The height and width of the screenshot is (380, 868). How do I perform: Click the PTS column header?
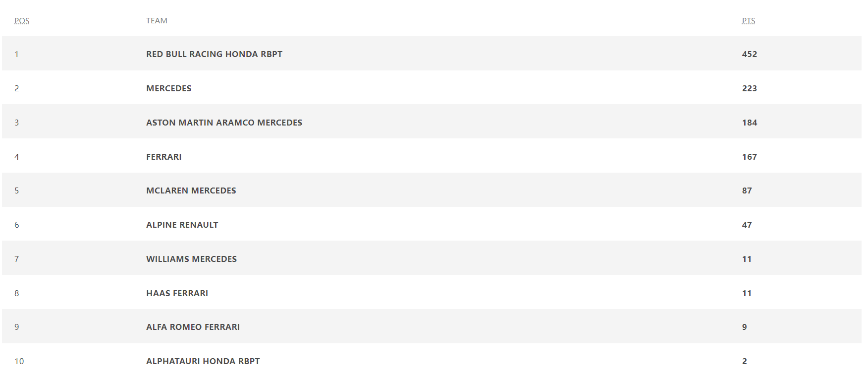[x=748, y=21]
